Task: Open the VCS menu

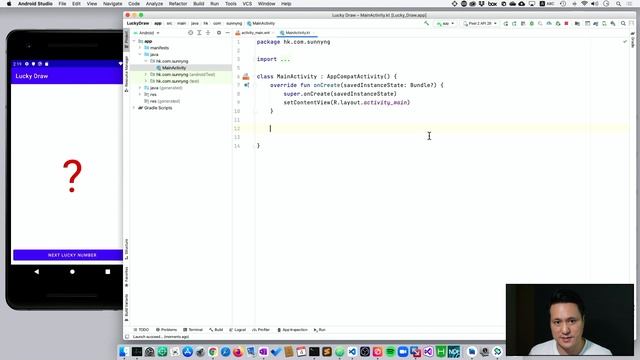Action: click(x=247, y=4)
